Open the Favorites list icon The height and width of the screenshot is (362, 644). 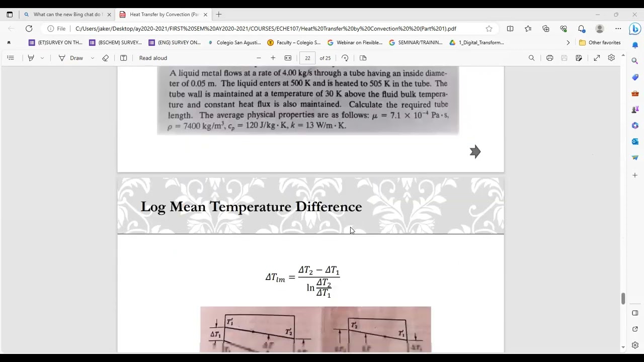click(x=528, y=29)
